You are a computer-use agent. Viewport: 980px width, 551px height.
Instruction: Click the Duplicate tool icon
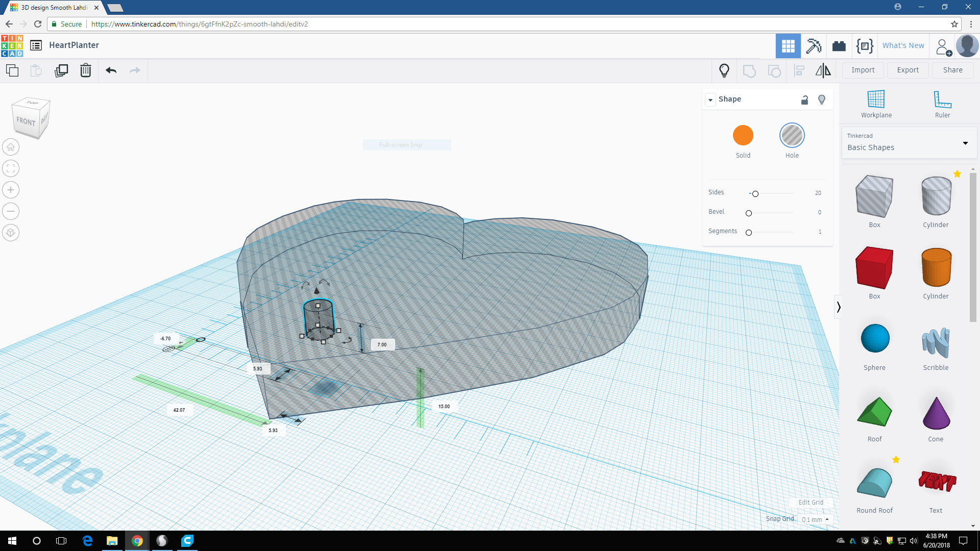pyautogui.click(x=61, y=70)
